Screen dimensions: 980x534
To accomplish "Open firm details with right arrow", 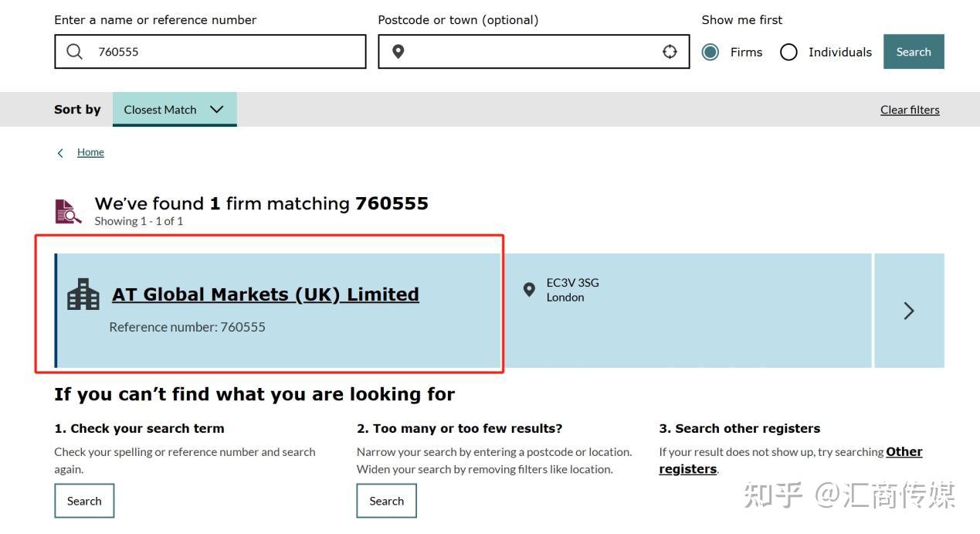I will click(908, 311).
